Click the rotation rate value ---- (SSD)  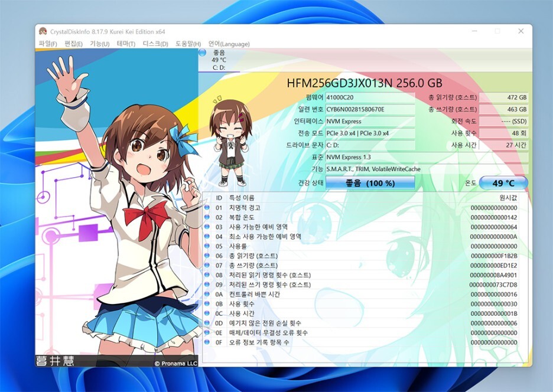tap(503, 121)
